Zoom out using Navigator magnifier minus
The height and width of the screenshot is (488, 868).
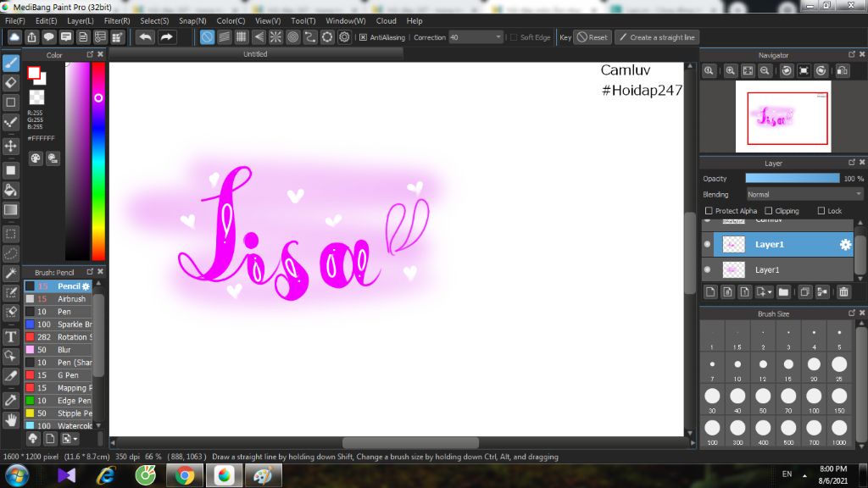coord(765,71)
